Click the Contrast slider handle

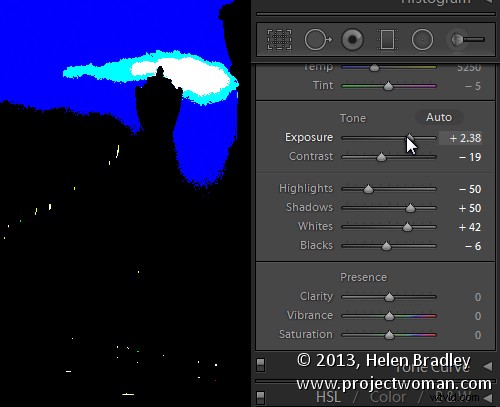[381, 157]
